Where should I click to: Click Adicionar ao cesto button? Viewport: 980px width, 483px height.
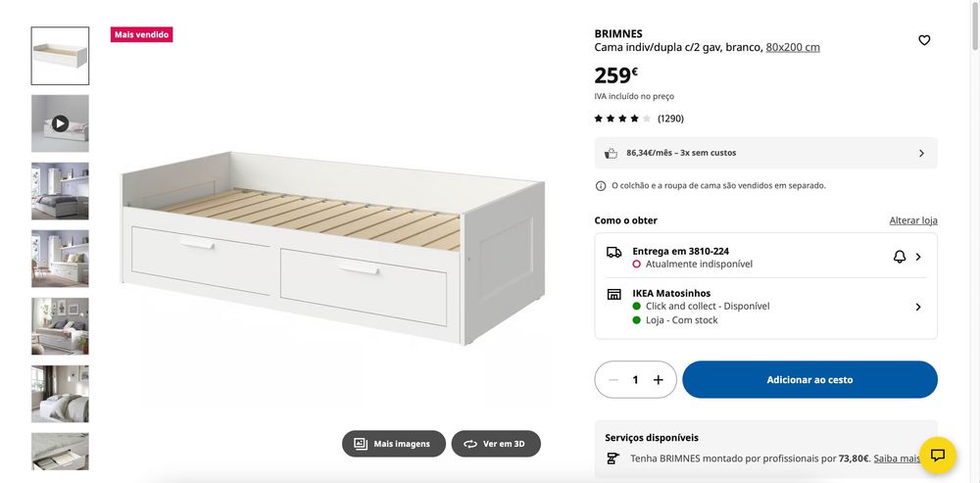[x=809, y=380]
